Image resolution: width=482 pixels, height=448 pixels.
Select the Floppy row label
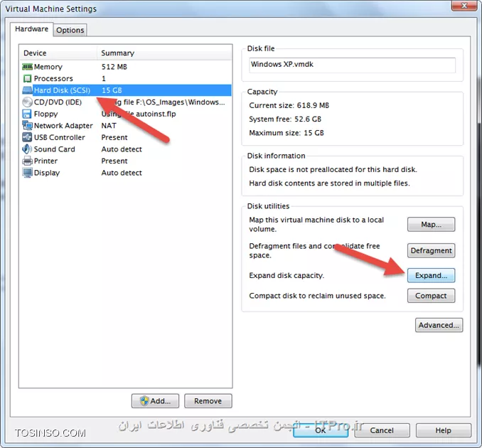(45, 114)
